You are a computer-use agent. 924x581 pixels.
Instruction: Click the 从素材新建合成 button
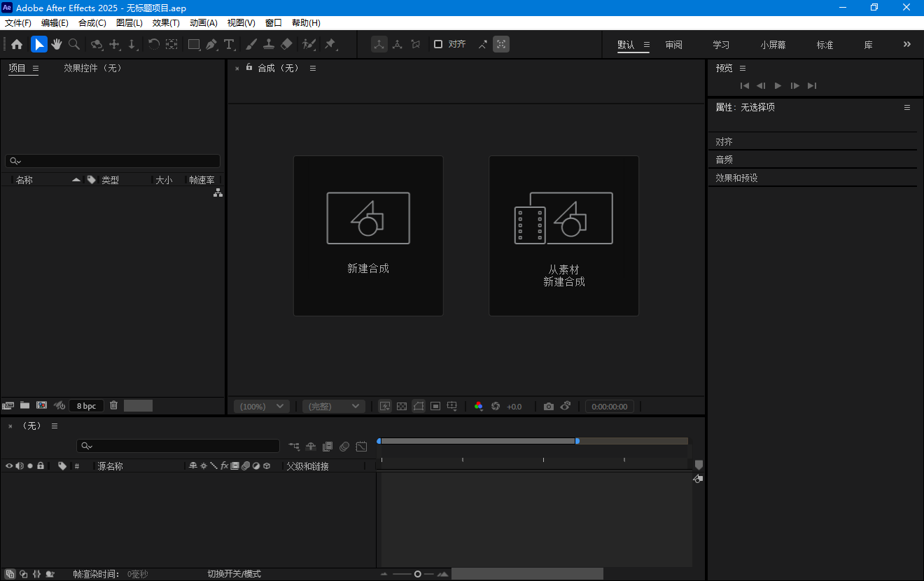[x=563, y=235]
